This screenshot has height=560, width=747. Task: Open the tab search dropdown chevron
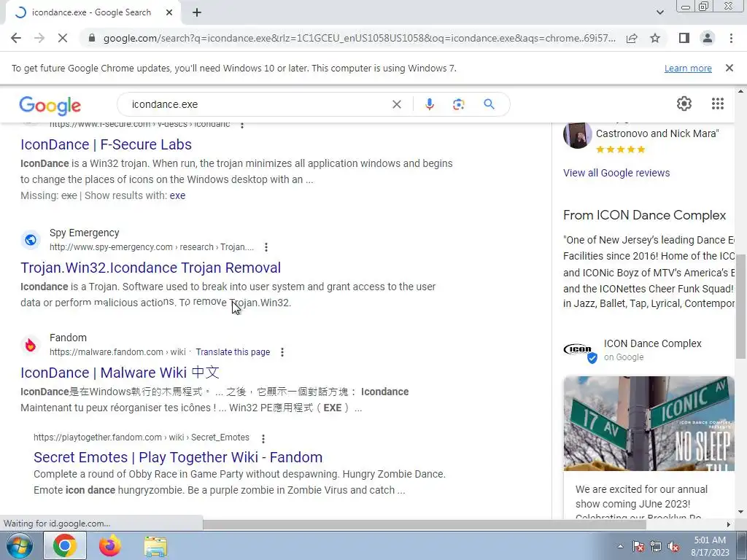click(659, 12)
